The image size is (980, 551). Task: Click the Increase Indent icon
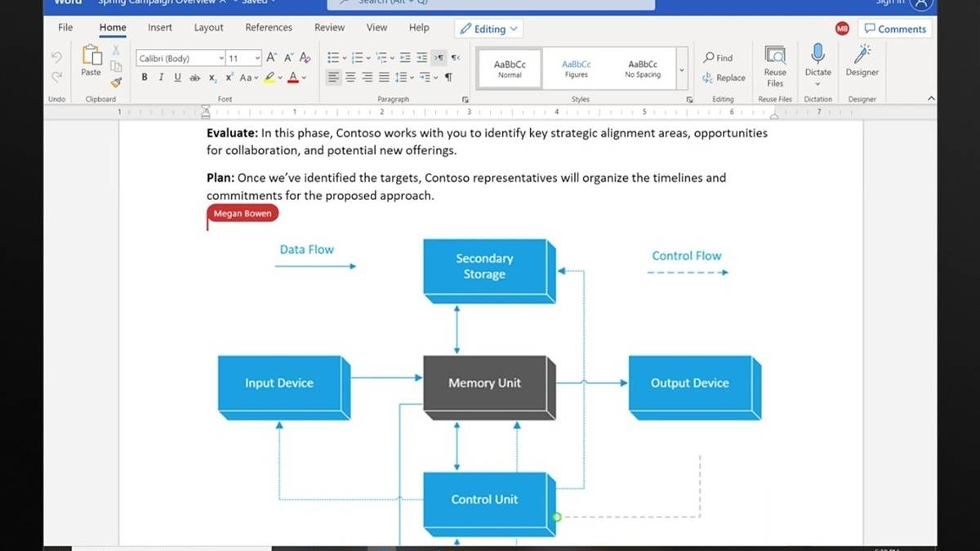point(421,58)
